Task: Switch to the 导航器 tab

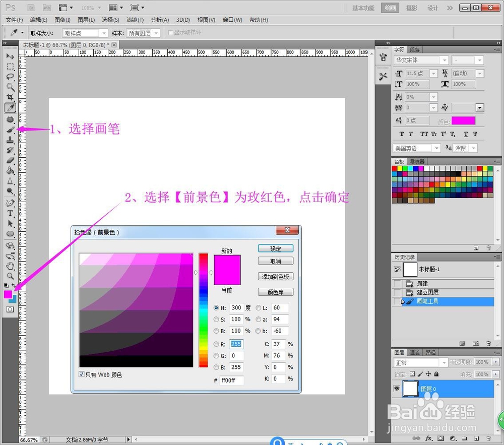Action: point(417,161)
